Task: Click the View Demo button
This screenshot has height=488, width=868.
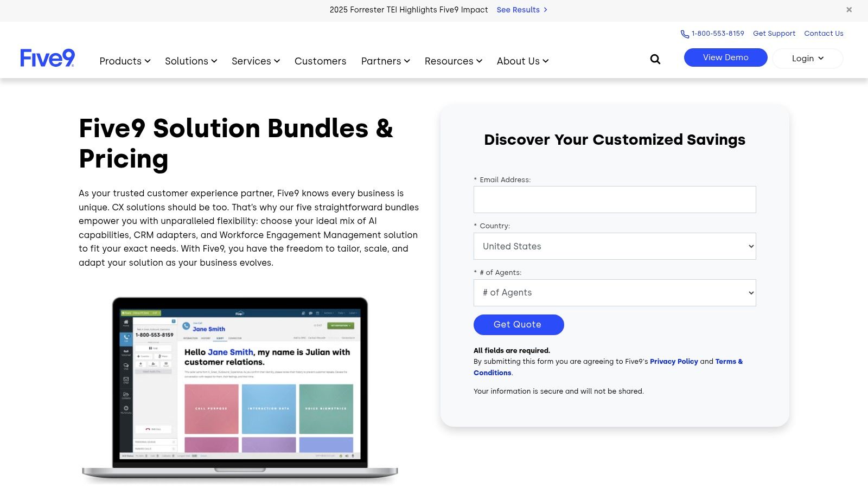Action: [725, 57]
